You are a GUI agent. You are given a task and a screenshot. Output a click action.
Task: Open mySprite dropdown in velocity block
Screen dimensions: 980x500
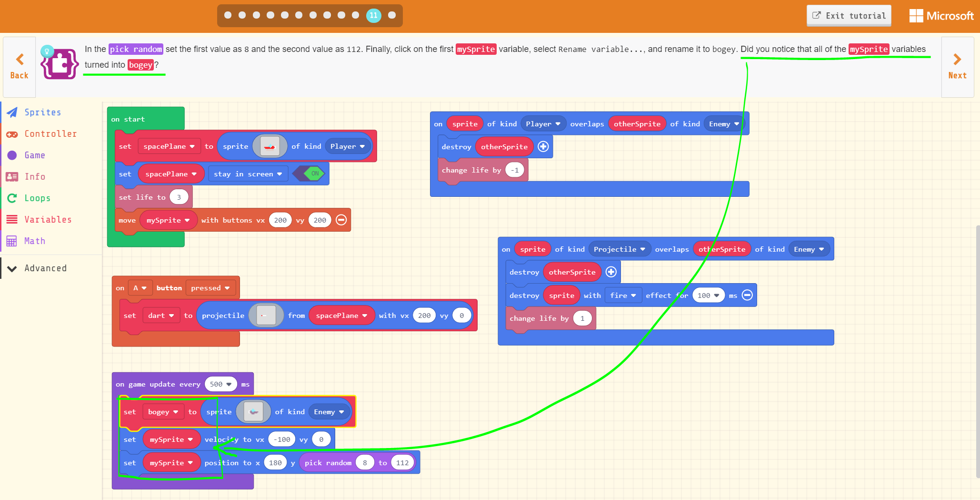click(171, 439)
